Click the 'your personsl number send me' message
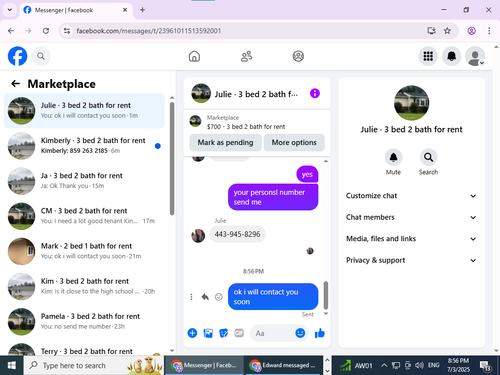 click(x=273, y=197)
